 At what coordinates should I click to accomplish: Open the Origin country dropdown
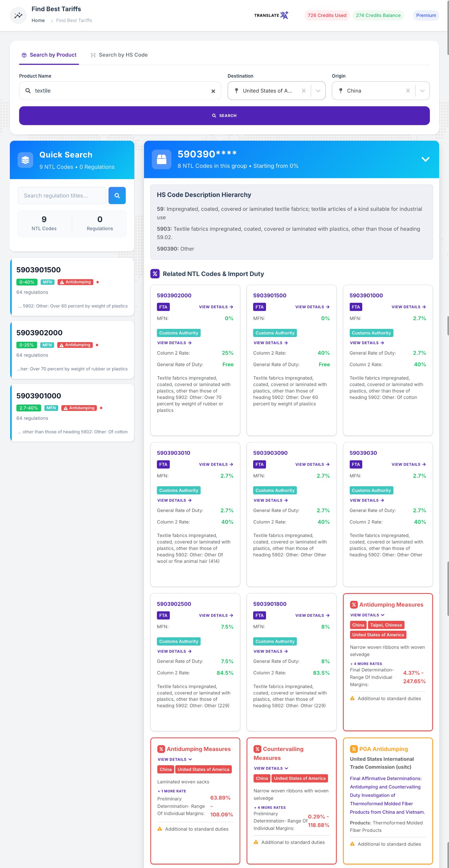422,91
